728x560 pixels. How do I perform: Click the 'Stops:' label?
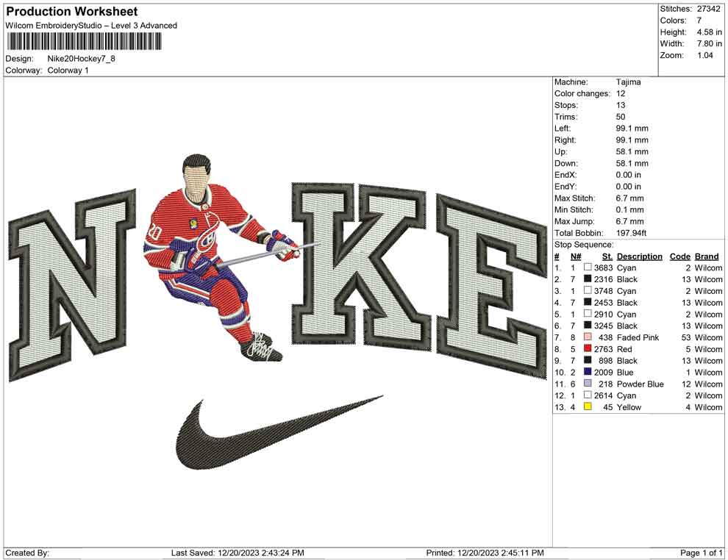tap(565, 105)
